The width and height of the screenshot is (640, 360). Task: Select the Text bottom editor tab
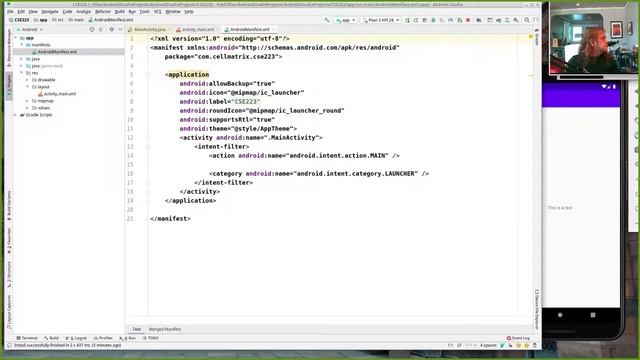tap(136, 329)
